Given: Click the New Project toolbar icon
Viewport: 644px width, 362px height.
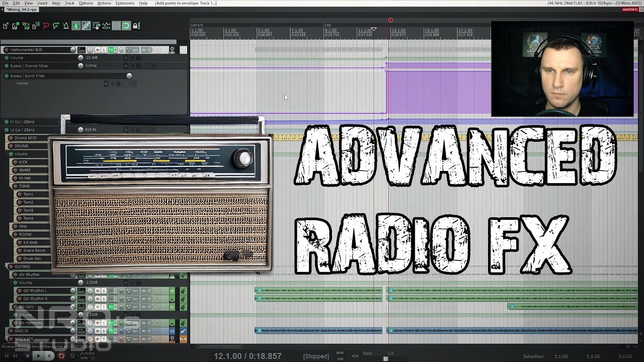Looking at the screenshot, I should tap(6, 26).
